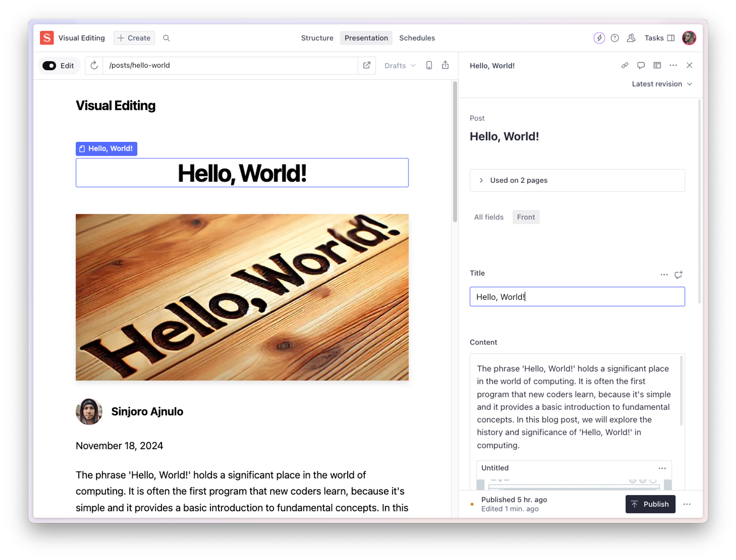
Task: Click the Publish button
Action: click(650, 504)
